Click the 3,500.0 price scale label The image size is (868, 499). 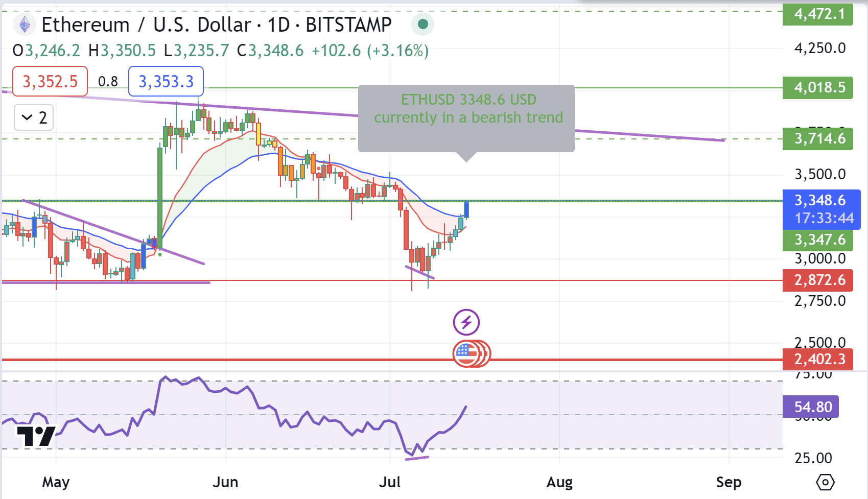820,174
